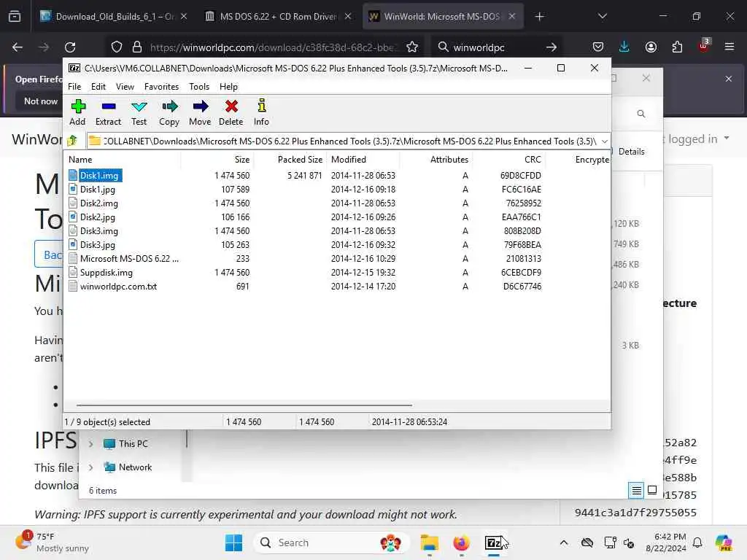Click the Add toolbar button in 7-Zip

(77, 113)
